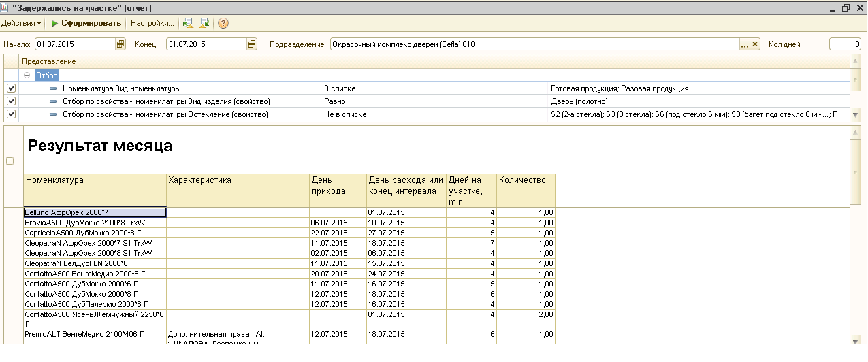Toggle the Вид изделия (свойство) filter checkbox
This screenshot has width=868, height=362.
11,101
